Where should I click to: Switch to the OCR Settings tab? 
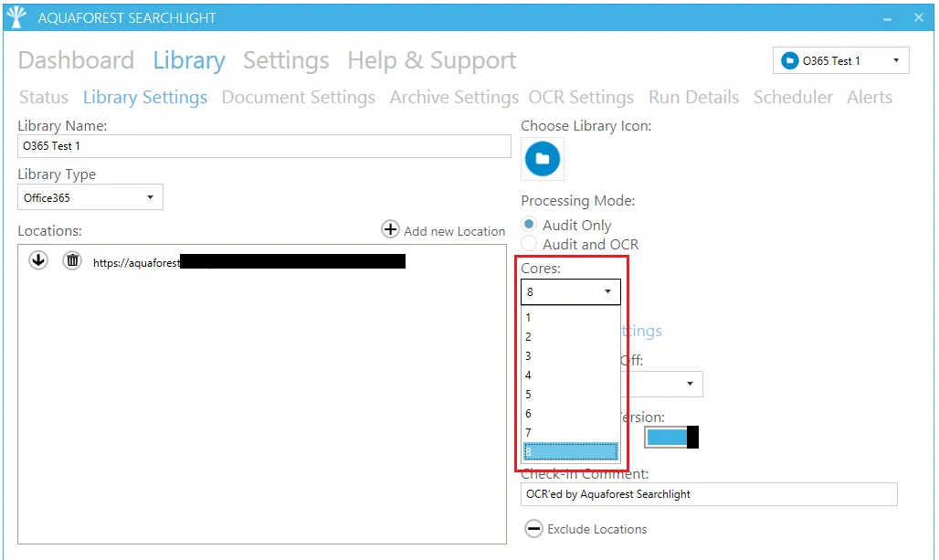coord(581,97)
